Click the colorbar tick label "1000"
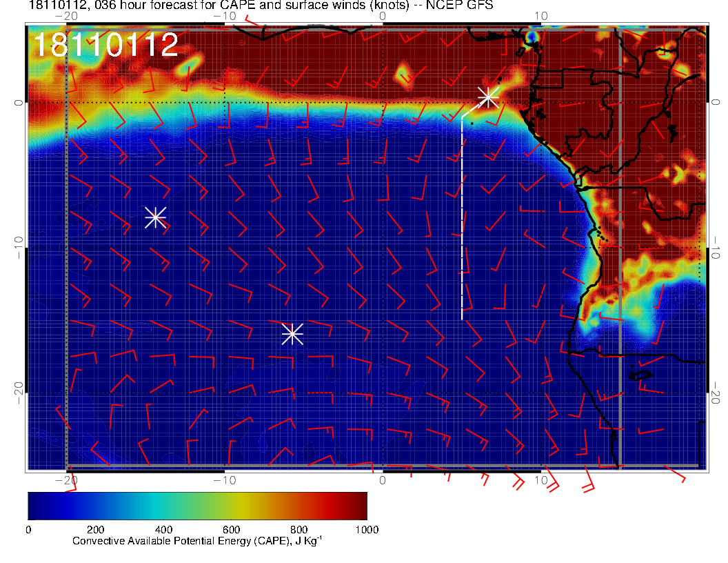The height and width of the screenshot is (563, 728). (x=367, y=530)
